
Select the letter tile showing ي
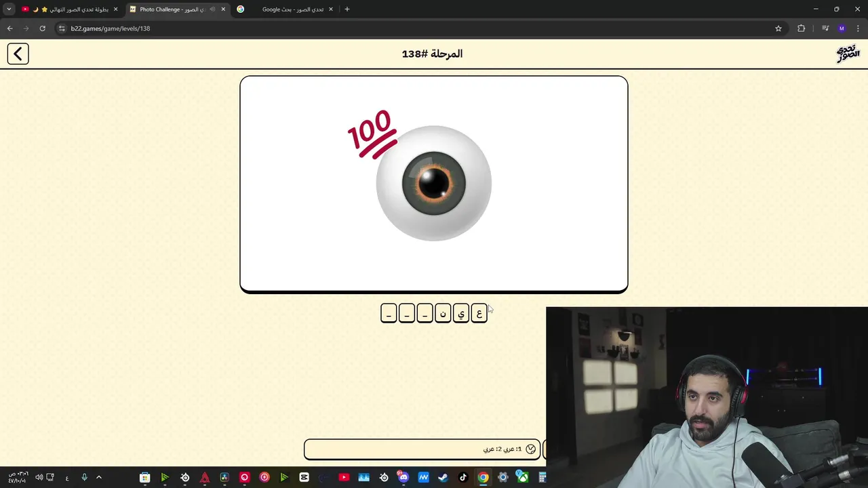point(461,313)
